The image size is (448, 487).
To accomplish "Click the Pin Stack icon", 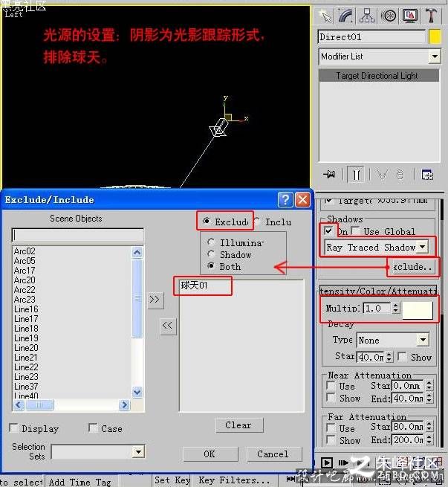I will [329, 175].
